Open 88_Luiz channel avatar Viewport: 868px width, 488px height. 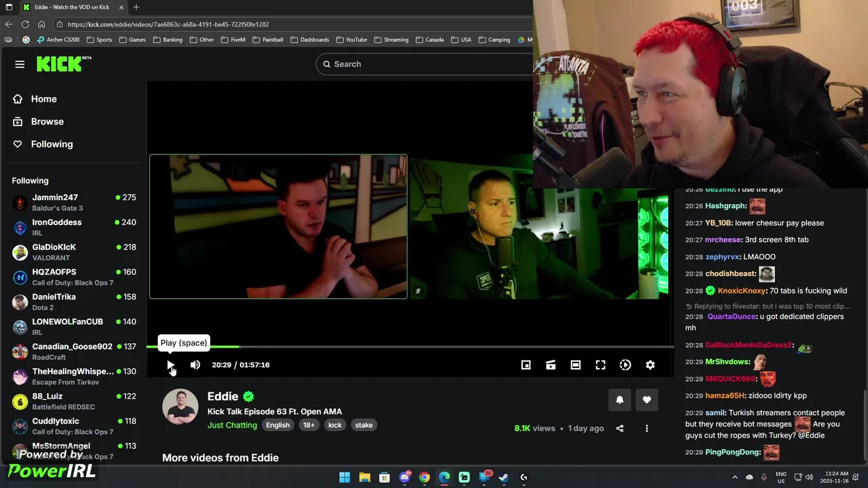click(20, 401)
